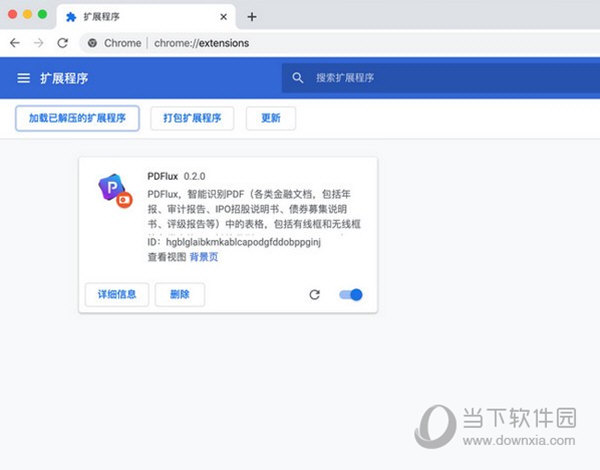This screenshot has width=600, height=470.
Task: Open the hamburger main menu
Action: coord(23,78)
